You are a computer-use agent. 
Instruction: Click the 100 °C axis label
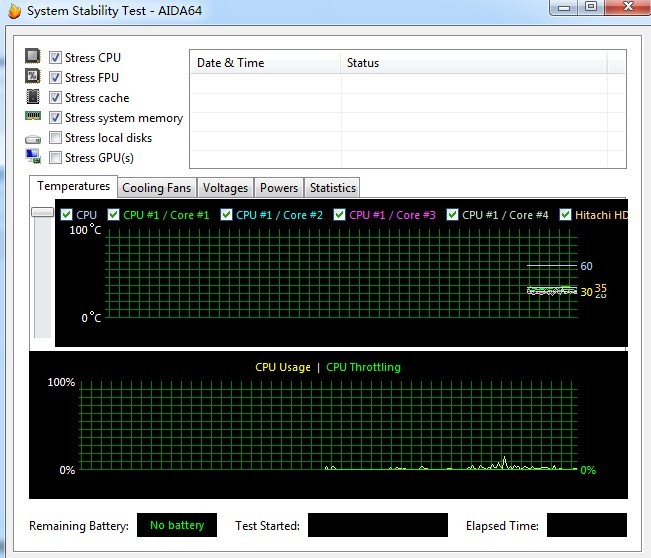[85, 230]
